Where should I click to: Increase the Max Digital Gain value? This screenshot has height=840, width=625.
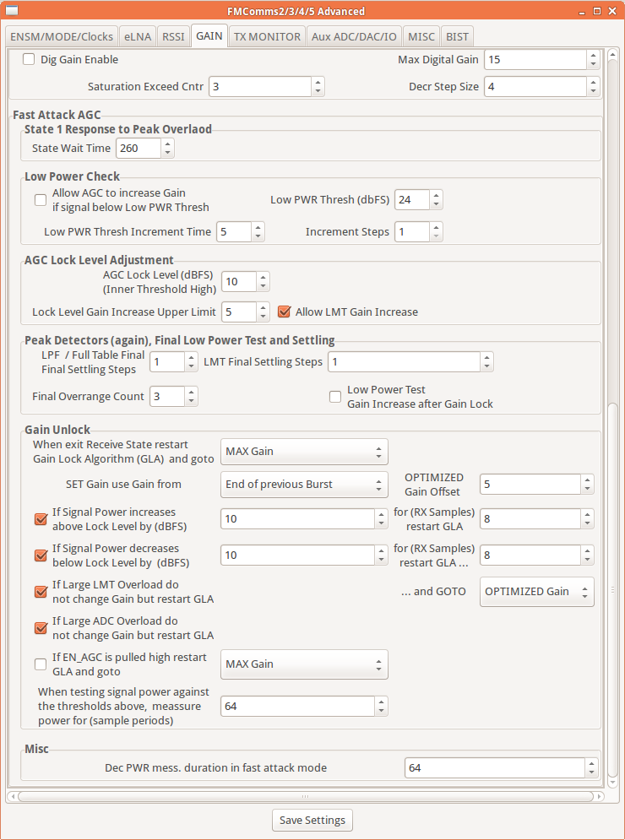pyautogui.click(x=593, y=55)
